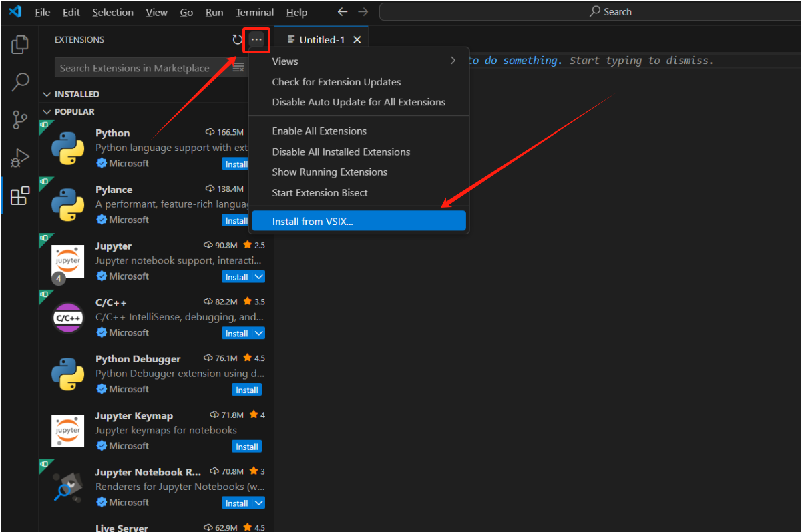Open the Go menu
The width and height of the screenshot is (804, 532).
coord(186,13)
